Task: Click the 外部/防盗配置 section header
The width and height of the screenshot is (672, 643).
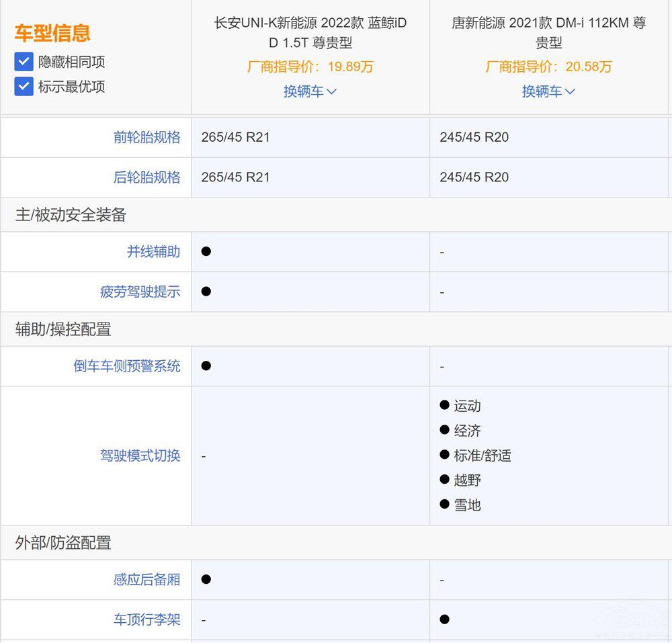Action: tap(63, 542)
